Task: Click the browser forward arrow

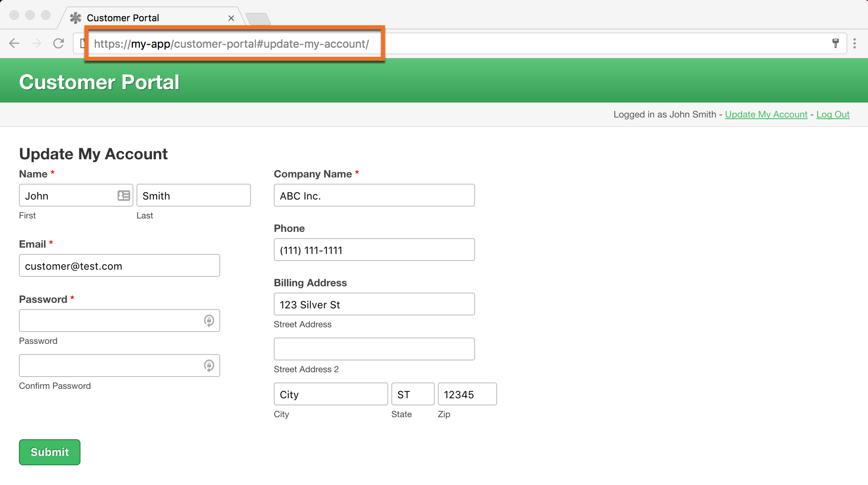Action: (x=36, y=43)
